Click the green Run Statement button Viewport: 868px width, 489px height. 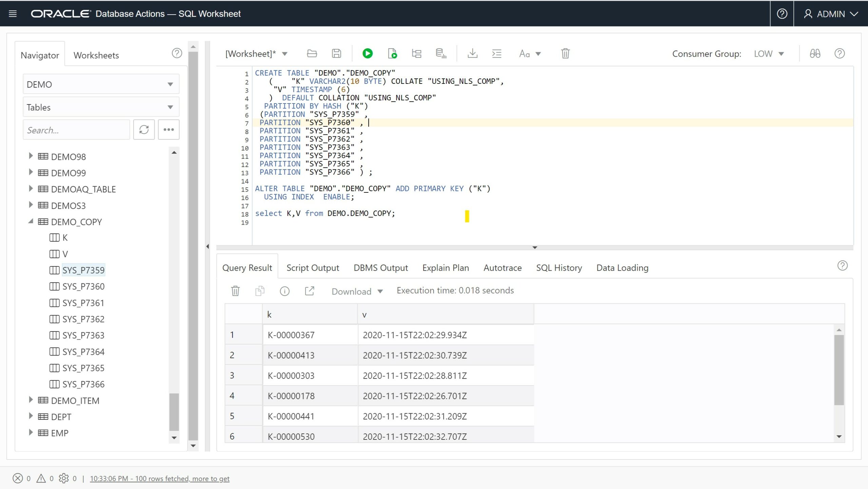(367, 54)
